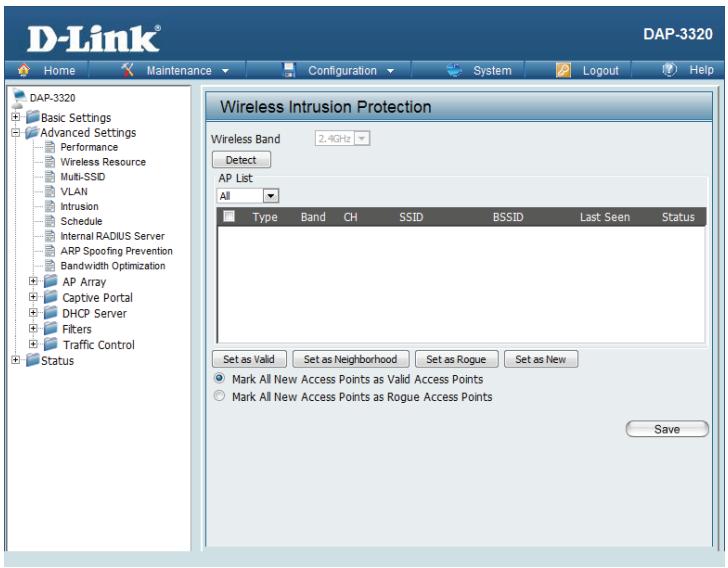This screenshot has width=728, height=568.
Task: Click the Filters folder icon
Action: tap(51, 328)
